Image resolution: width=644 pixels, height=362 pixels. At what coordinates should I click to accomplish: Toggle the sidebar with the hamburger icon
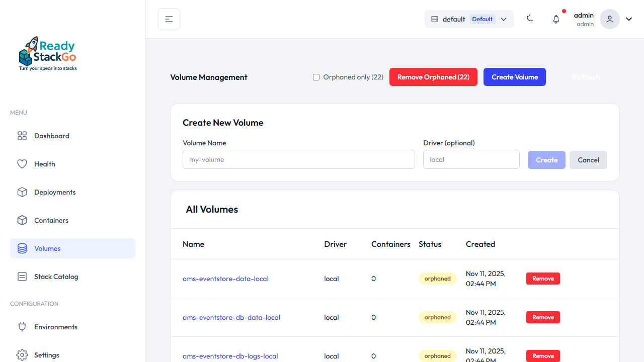[169, 19]
